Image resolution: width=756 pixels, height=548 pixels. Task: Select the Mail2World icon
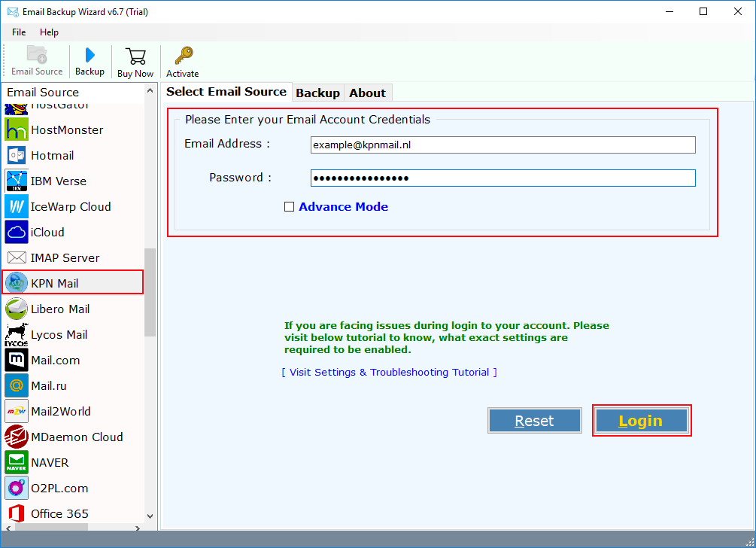pos(17,411)
